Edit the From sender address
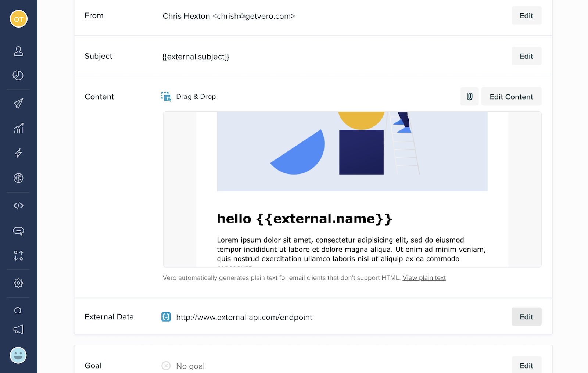 pyautogui.click(x=526, y=15)
